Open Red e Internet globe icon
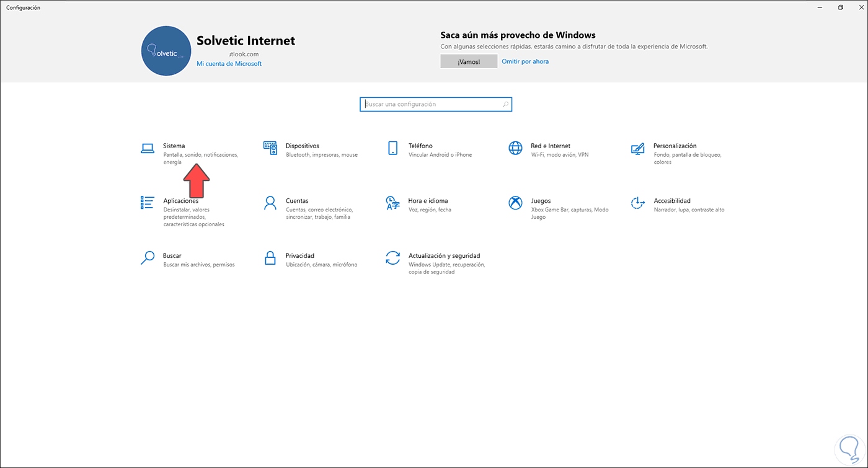This screenshot has width=868, height=468. pyautogui.click(x=515, y=148)
